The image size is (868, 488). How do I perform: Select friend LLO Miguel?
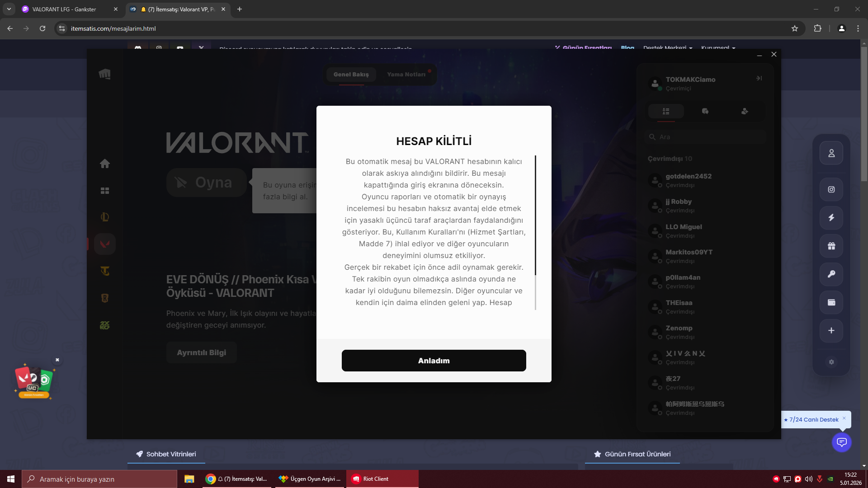click(705, 231)
